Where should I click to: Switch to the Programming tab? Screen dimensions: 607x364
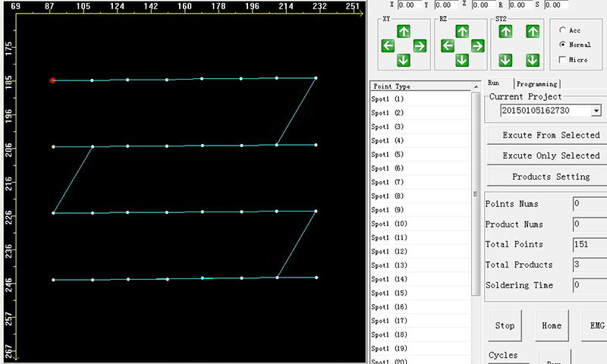pyautogui.click(x=536, y=83)
